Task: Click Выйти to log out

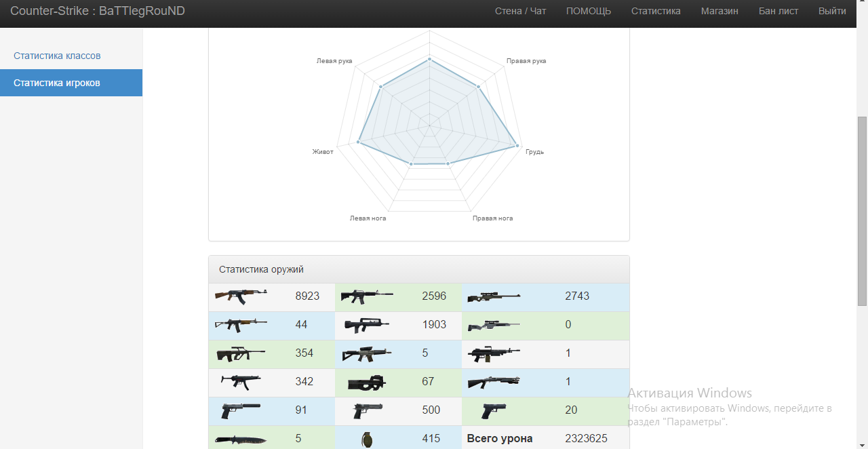Action: pyautogui.click(x=832, y=11)
